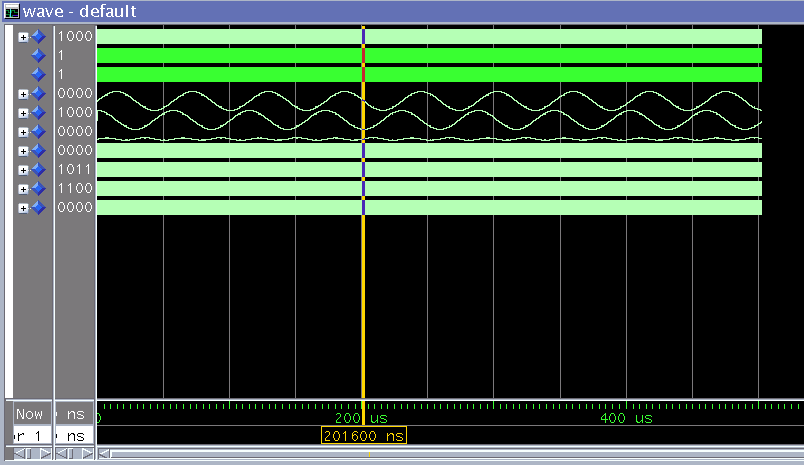Image resolution: width=804 pixels, height=465 pixels.
Task: Select the diamond icon of the 0000 bus above 1011
Action: [38, 151]
